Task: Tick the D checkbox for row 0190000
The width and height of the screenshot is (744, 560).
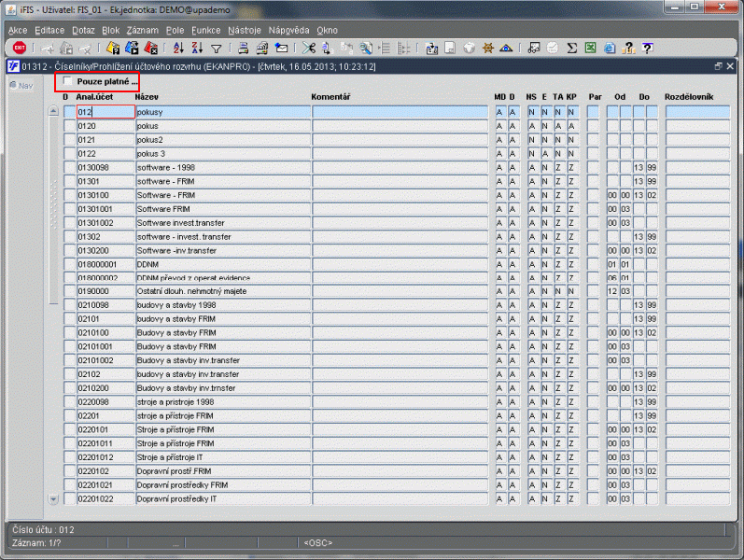Action: [70, 291]
